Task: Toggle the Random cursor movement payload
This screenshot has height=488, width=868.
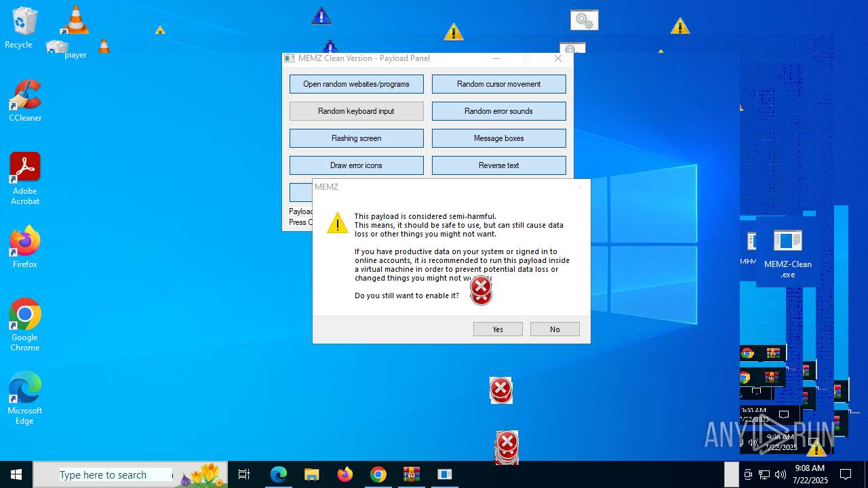Action: 499,84
